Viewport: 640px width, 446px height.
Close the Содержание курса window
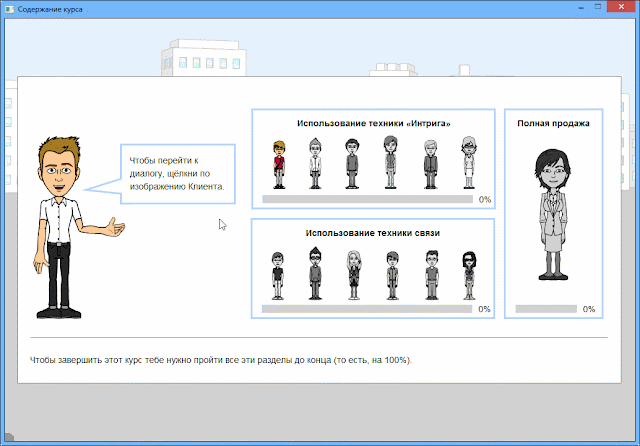[x=622, y=7]
